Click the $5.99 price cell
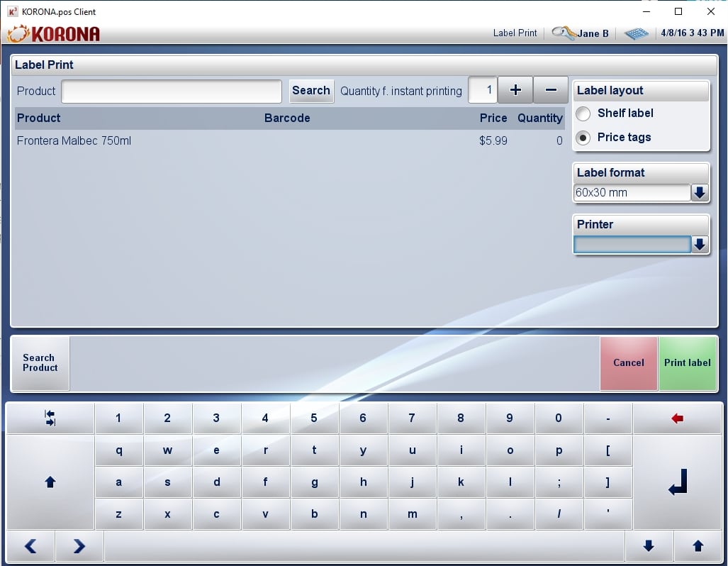 [x=493, y=141]
